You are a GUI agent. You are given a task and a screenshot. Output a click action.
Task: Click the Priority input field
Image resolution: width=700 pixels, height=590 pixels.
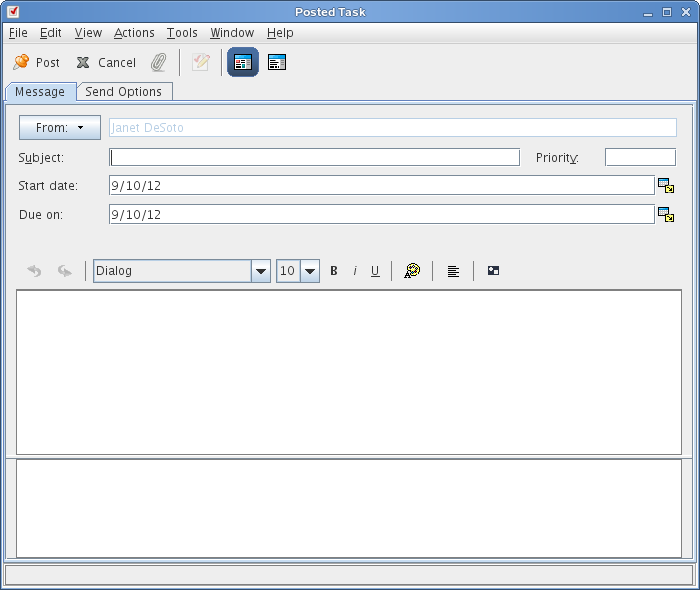(x=640, y=157)
